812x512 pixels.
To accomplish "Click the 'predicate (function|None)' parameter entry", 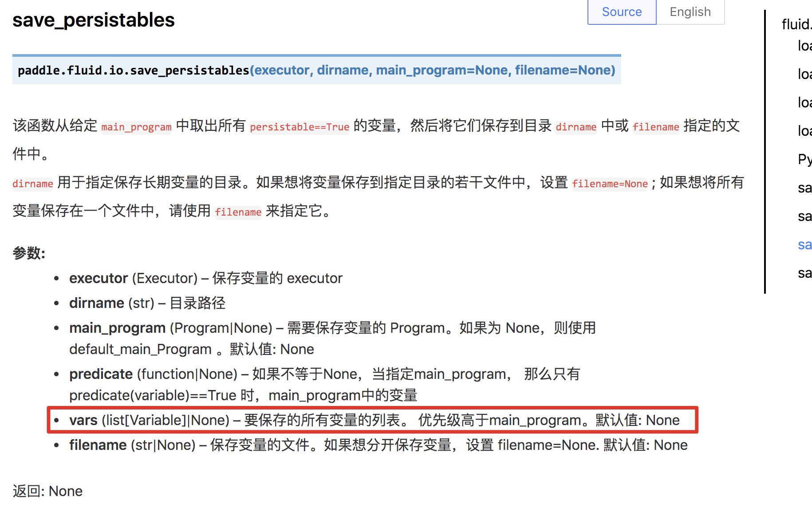I will coord(325,385).
